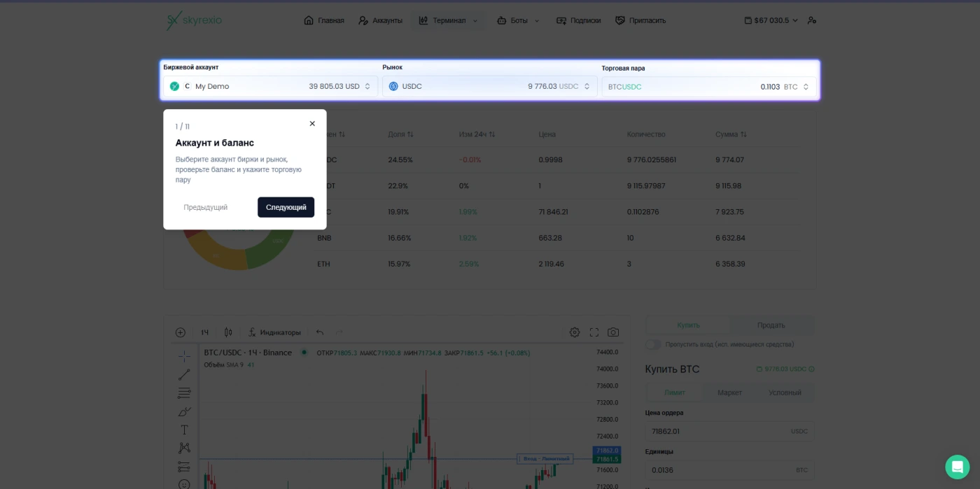Sort table by Доля column
The image size is (980, 489).
coord(400,134)
